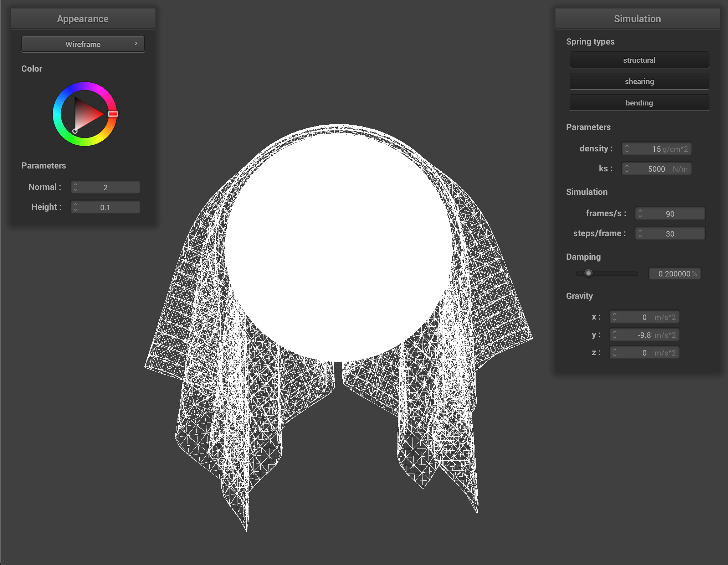Click the Normal value field showing 2
728x565 pixels.
click(106, 187)
